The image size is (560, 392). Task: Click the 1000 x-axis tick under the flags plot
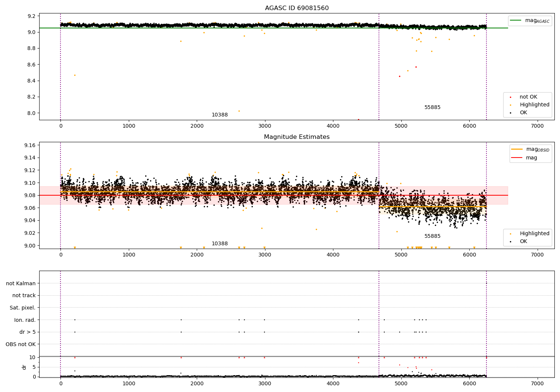coord(129,384)
